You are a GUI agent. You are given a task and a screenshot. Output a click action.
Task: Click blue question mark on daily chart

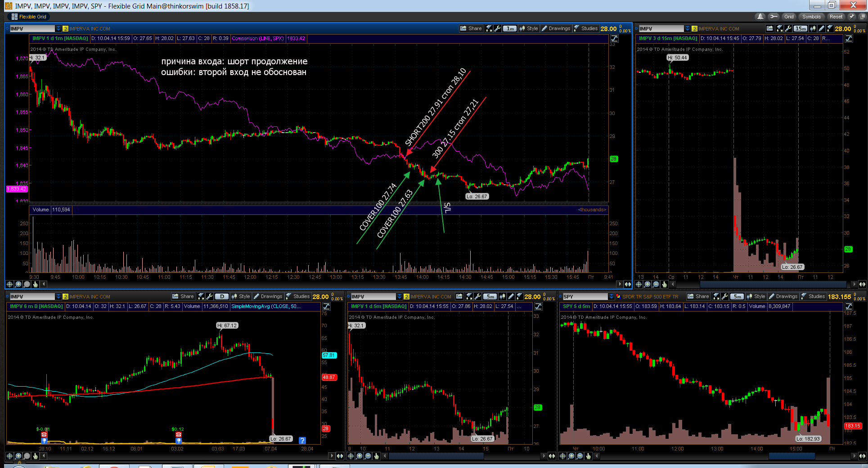click(302, 441)
